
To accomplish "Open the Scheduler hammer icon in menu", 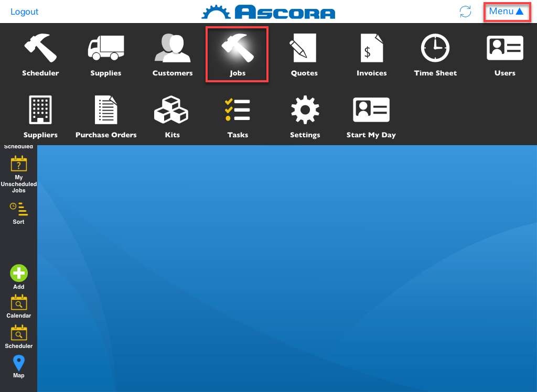I will (x=40, y=49).
